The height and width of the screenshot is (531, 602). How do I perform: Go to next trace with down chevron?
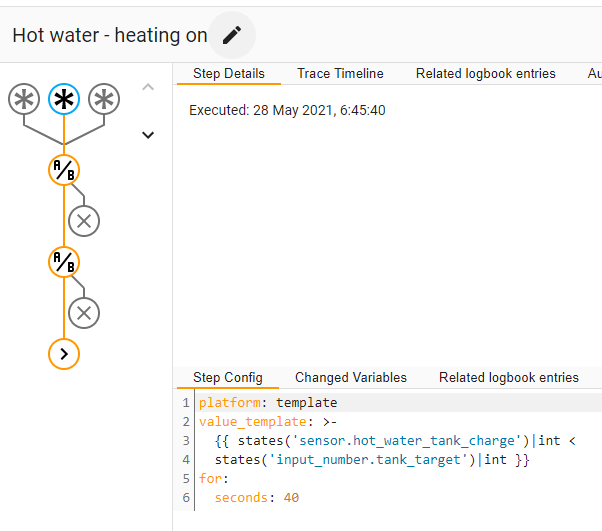(148, 135)
